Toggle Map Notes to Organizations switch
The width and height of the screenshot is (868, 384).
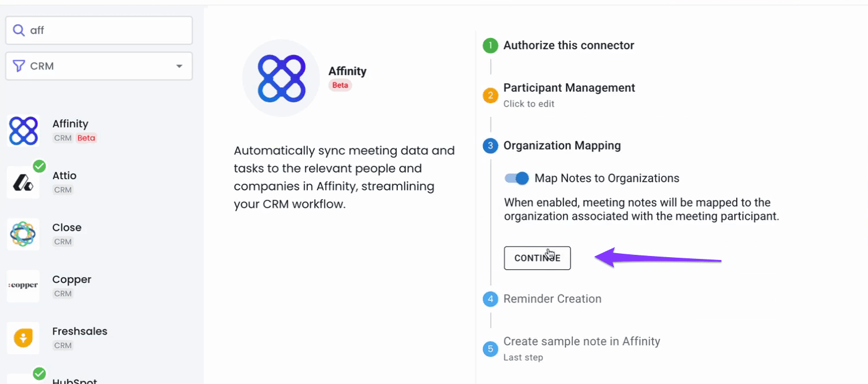(517, 179)
